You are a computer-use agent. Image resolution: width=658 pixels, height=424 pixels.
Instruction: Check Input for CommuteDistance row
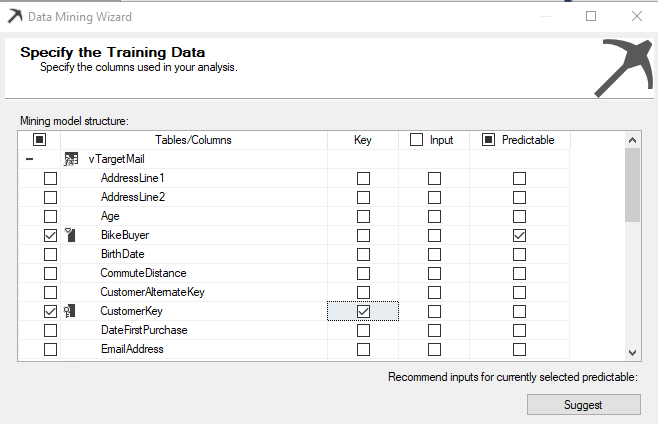point(434,273)
